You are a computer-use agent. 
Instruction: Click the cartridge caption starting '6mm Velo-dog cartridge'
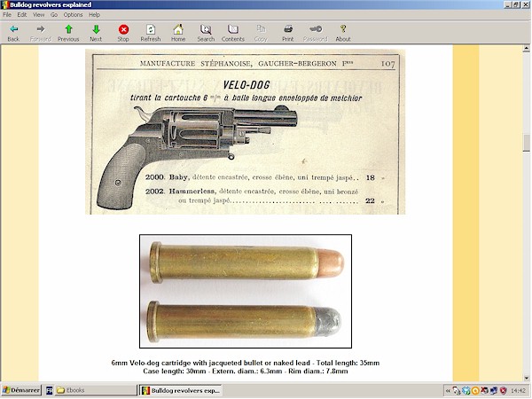click(x=246, y=363)
